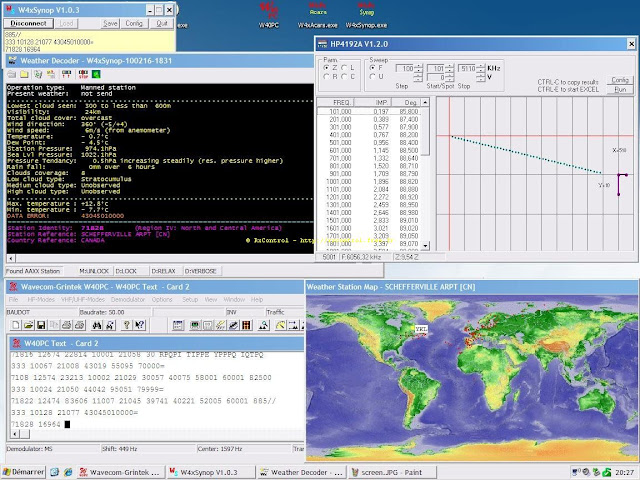This screenshot has height=480, width=640.
Task: Click the yellow arc icon in W40PC toolbar
Action: pyautogui.click(x=280, y=325)
